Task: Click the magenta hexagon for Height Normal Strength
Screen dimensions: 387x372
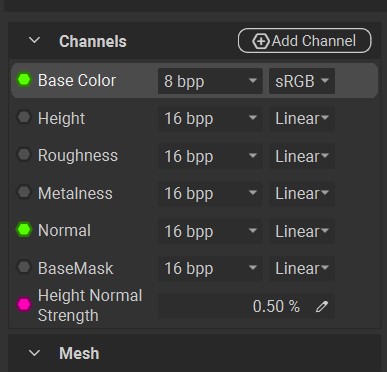Action: click(x=24, y=305)
